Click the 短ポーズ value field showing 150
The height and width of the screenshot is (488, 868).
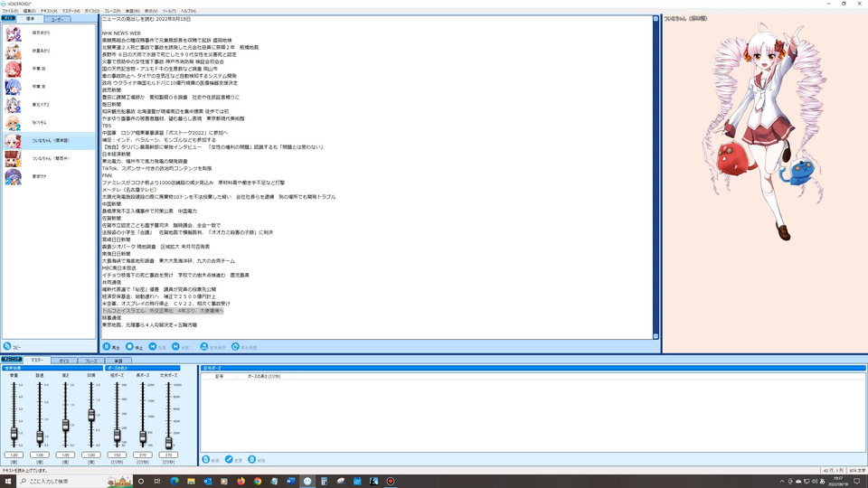click(117, 455)
